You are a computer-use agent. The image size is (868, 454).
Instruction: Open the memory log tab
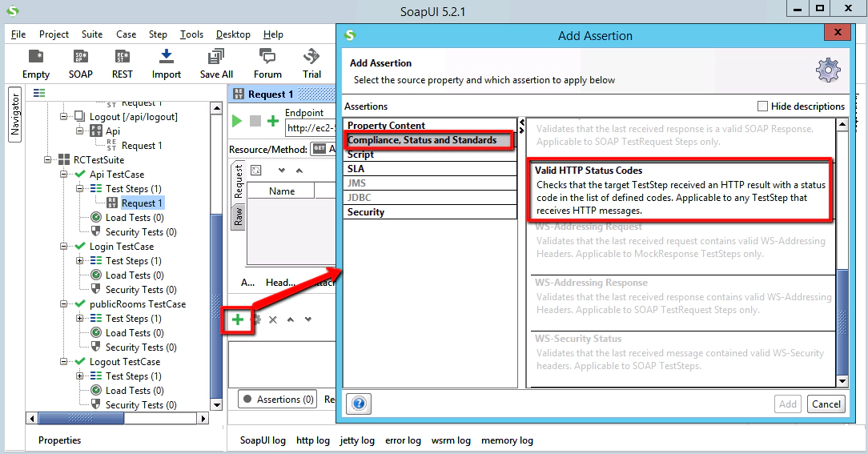tap(507, 440)
